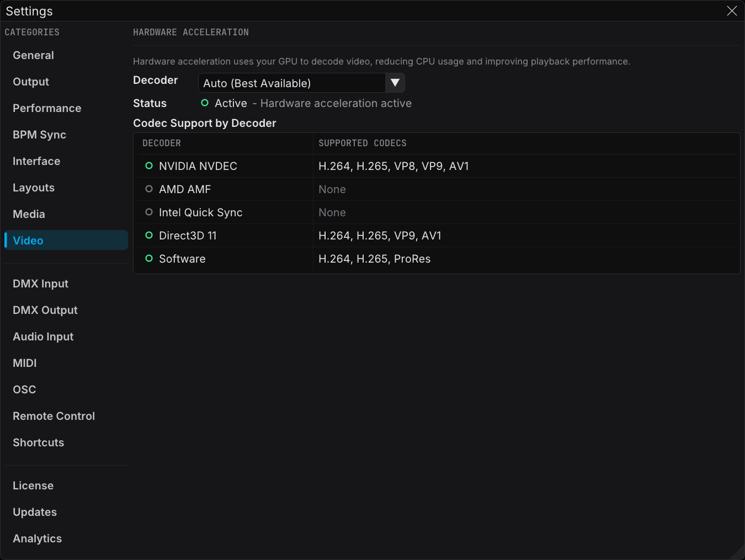Click codecs list H.264, H.265, VP8, VP9, AV1

[393, 166]
